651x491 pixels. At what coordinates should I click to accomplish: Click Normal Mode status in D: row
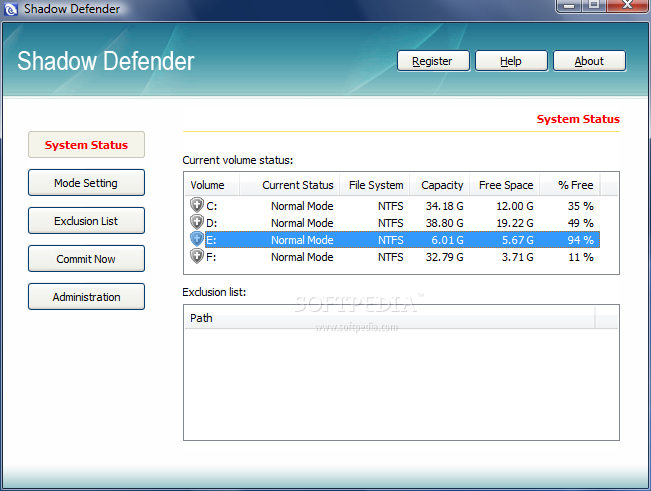302,223
